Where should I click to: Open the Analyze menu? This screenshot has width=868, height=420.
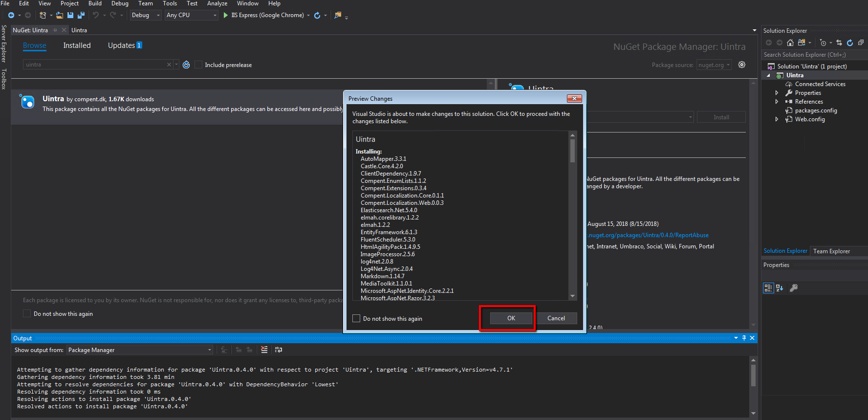point(217,3)
